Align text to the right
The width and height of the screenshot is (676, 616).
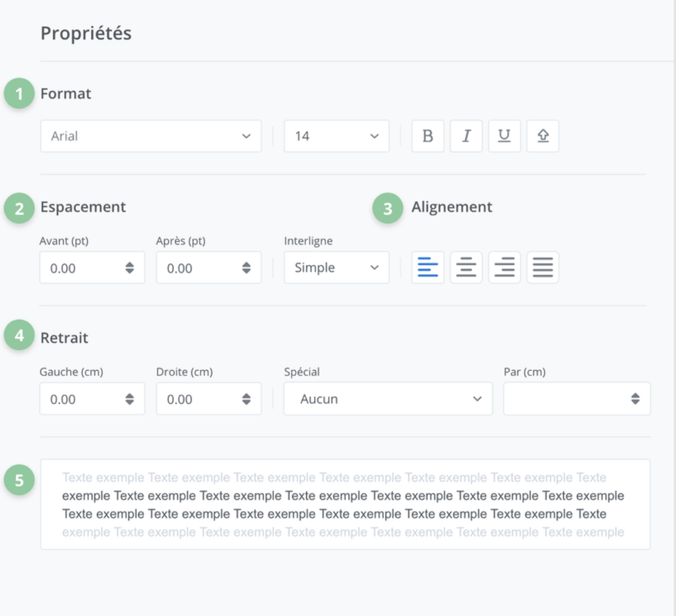[504, 267]
